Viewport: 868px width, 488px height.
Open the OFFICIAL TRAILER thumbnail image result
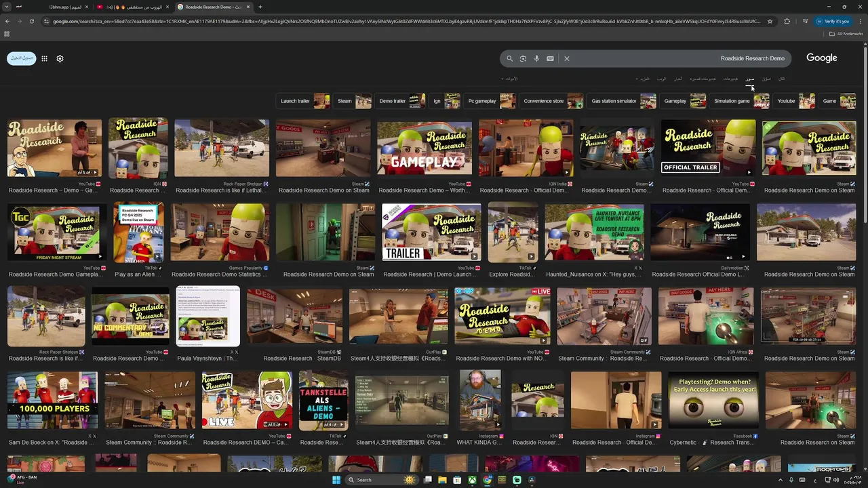coord(708,148)
